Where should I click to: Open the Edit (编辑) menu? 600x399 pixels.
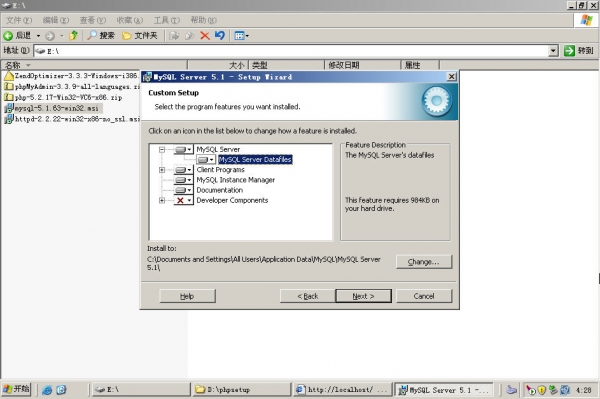[x=56, y=20]
